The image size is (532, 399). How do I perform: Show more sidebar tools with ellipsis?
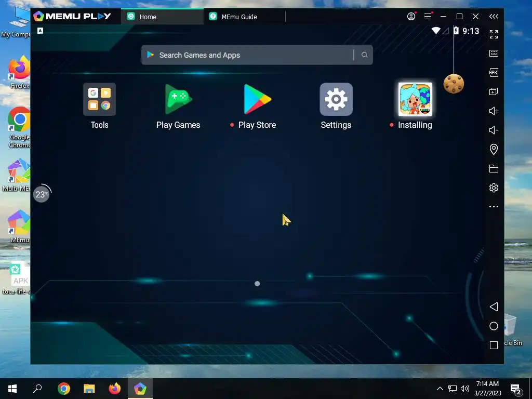[x=494, y=207]
